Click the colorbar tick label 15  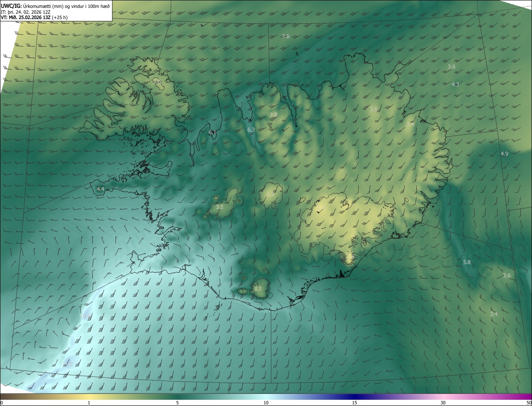point(355,403)
